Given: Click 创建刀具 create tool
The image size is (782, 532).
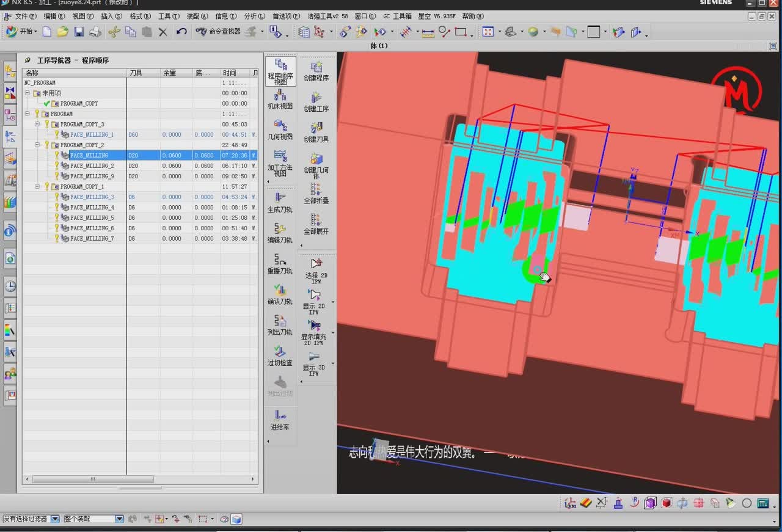Looking at the screenshot, I should pyautogui.click(x=316, y=133).
